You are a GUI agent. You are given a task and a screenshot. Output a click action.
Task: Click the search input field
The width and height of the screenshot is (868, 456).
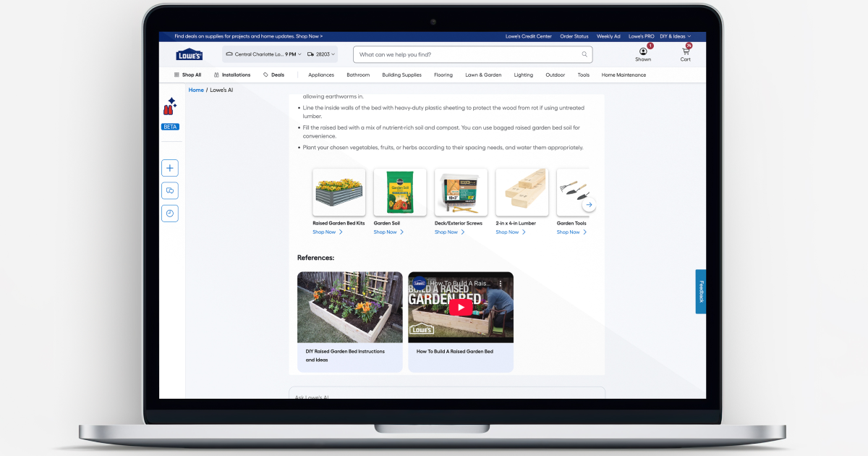(x=472, y=54)
